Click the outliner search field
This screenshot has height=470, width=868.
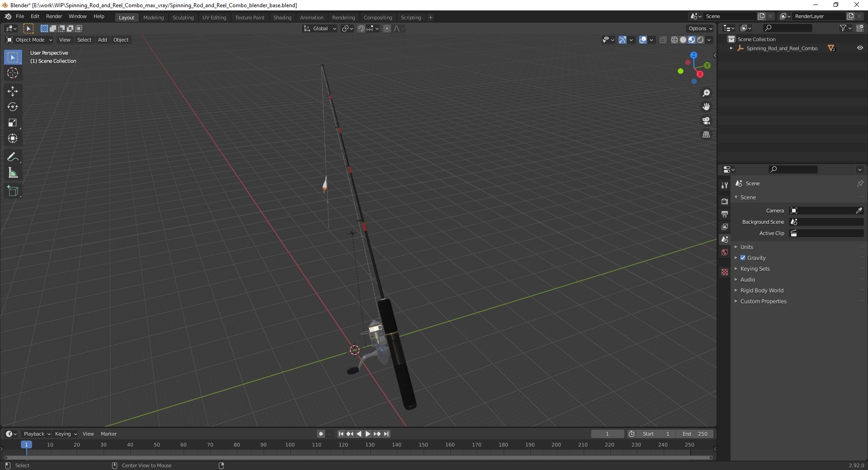787,28
